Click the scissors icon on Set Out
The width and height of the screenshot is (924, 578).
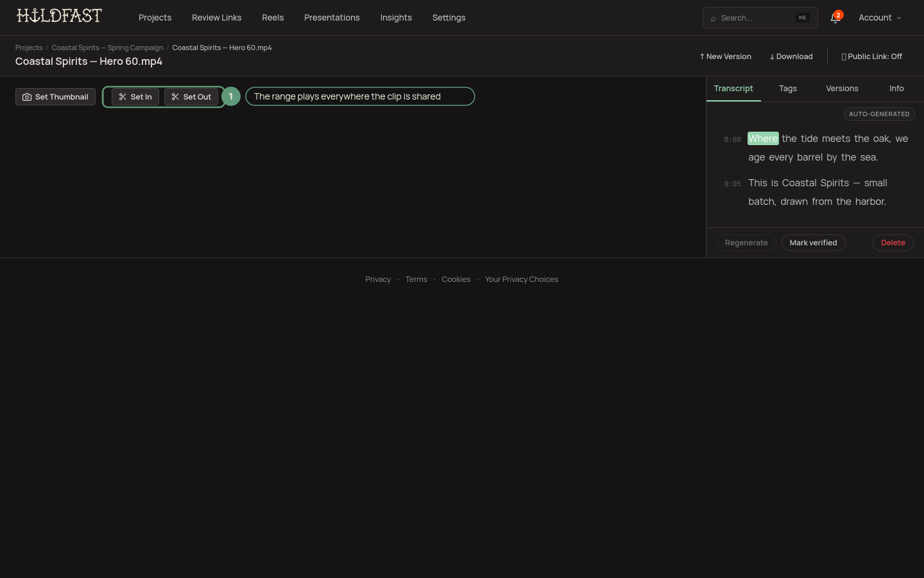[175, 97]
